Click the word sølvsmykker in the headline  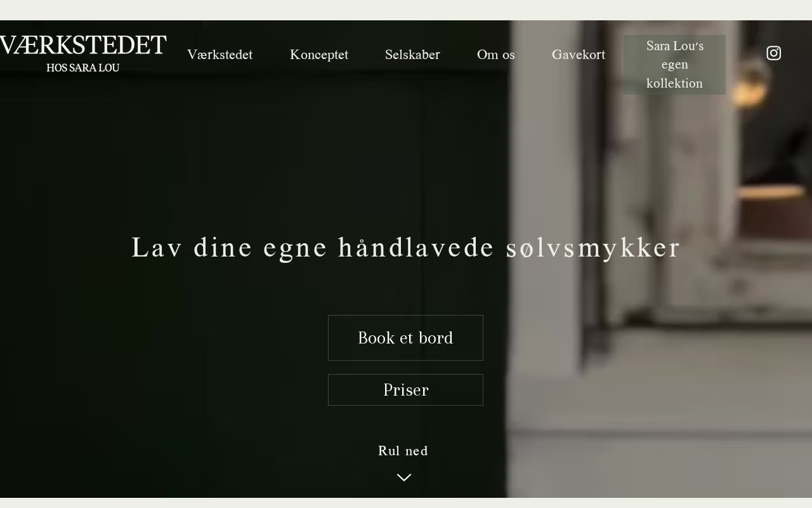coord(593,248)
